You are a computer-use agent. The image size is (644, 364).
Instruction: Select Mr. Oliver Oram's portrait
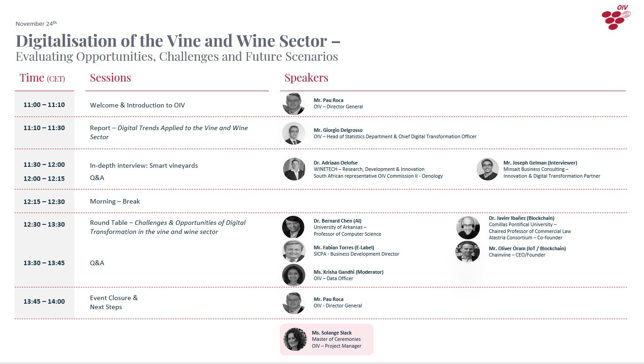click(468, 252)
